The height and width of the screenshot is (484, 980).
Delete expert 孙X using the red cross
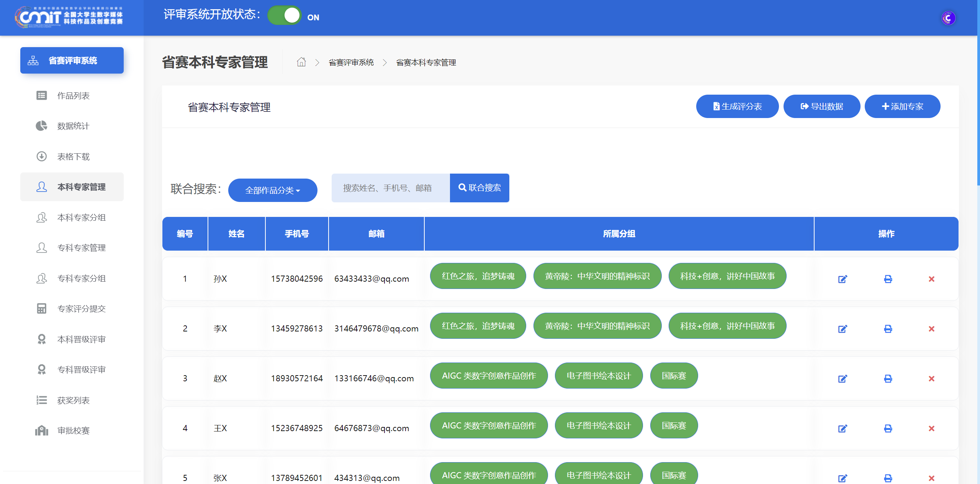[931, 279]
